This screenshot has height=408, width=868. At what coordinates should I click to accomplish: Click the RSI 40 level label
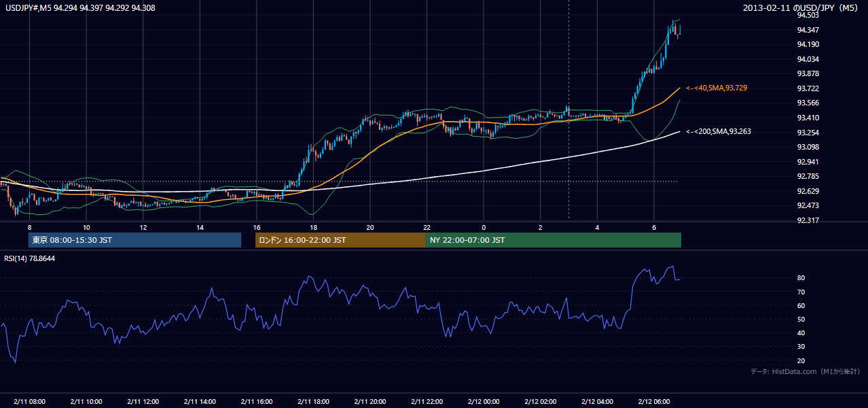click(x=801, y=333)
